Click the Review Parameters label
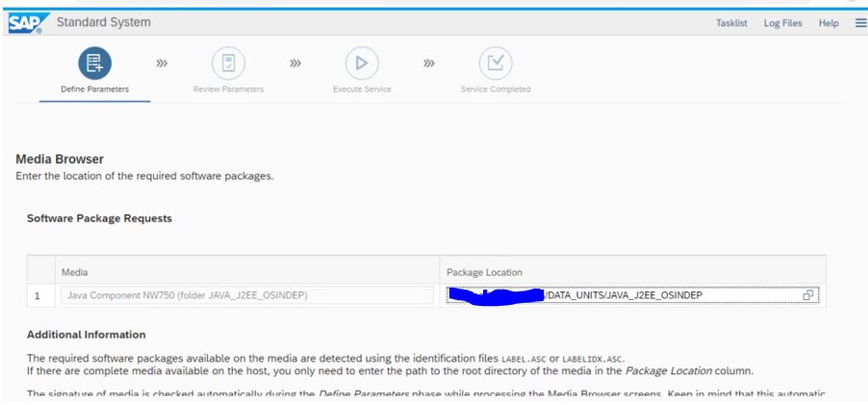Viewport: 868px width, 405px height. click(229, 89)
